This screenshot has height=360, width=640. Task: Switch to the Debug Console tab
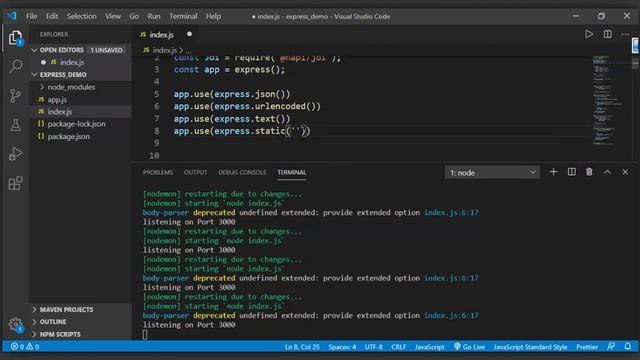point(242,173)
